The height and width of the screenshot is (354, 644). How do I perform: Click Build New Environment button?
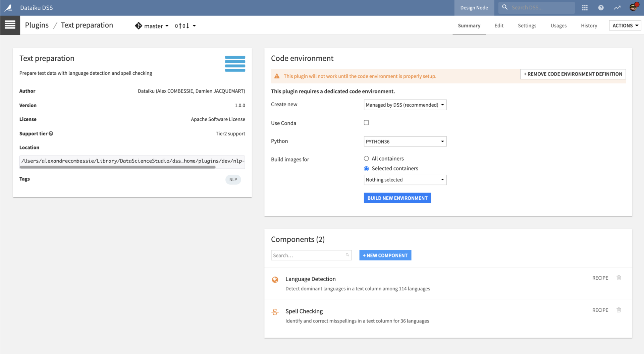(x=397, y=198)
